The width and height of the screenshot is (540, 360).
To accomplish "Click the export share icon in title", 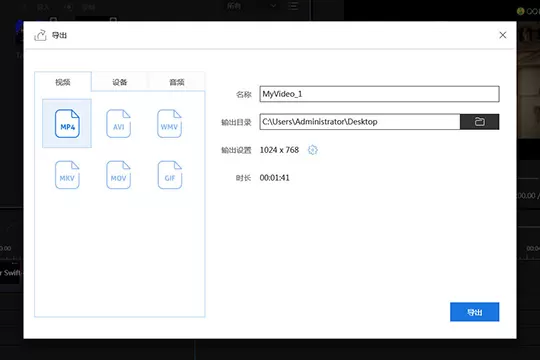I will click(40, 35).
